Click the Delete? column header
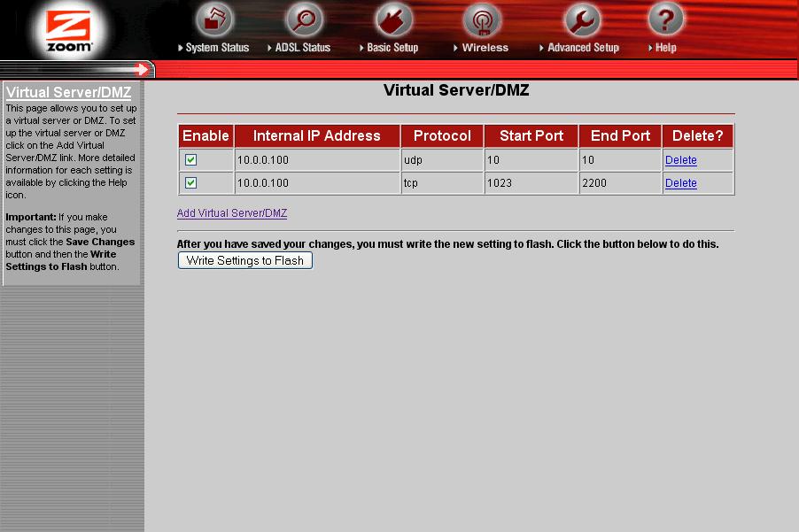The height and width of the screenshot is (532, 799). coord(698,136)
